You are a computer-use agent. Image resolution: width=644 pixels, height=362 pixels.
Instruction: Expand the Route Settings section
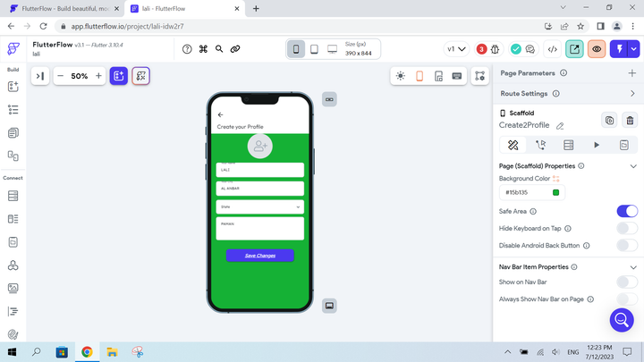click(632, 93)
